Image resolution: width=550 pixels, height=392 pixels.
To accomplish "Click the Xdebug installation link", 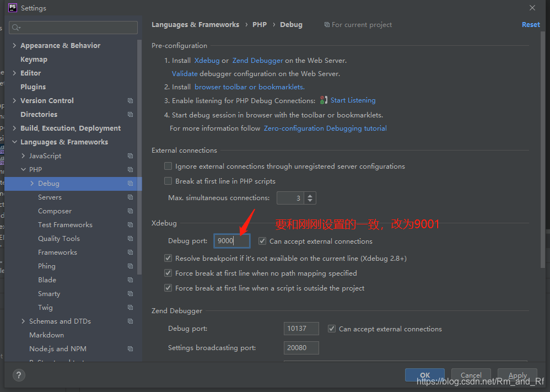I will click(207, 60).
